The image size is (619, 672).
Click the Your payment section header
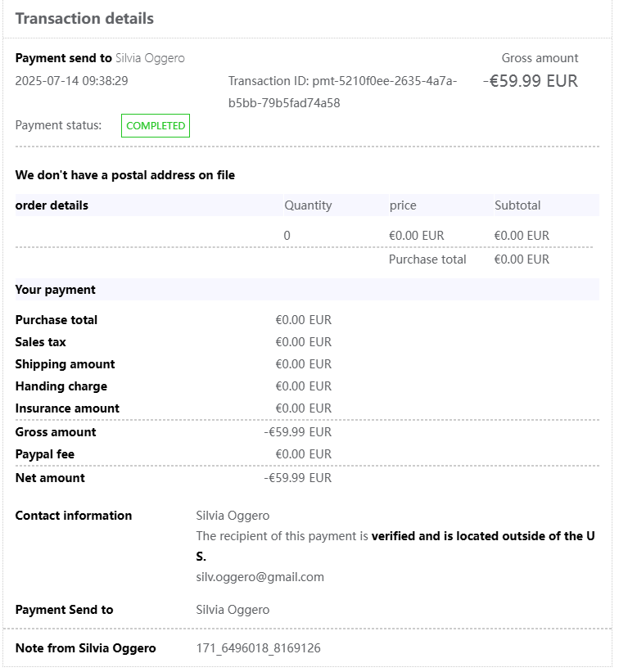[x=55, y=290]
